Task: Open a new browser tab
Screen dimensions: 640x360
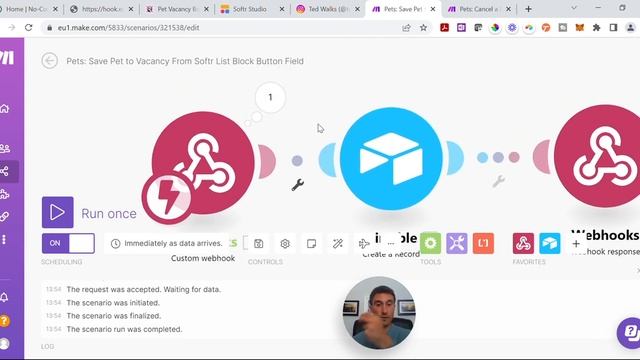Action: (528, 9)
